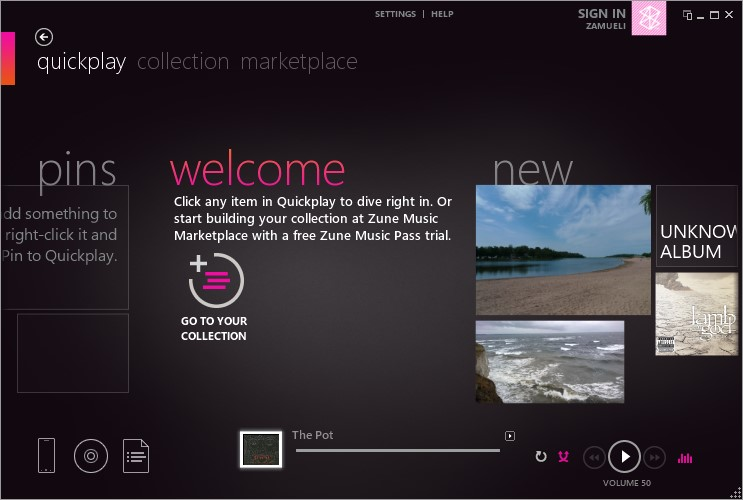
Task: Click the Go To Your Collection icon
Action: [216, 280]
